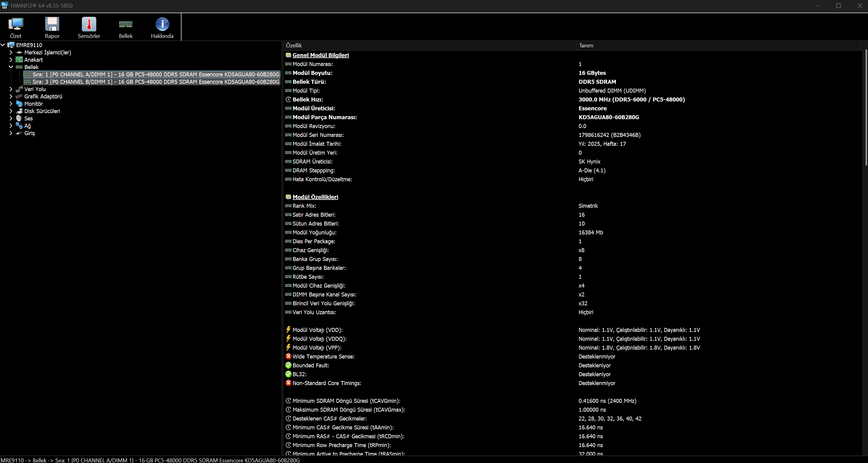Click the SDRAM Üreticisi value SK Hynix
This screenshot has height=463, width=868.
point(589,162)
